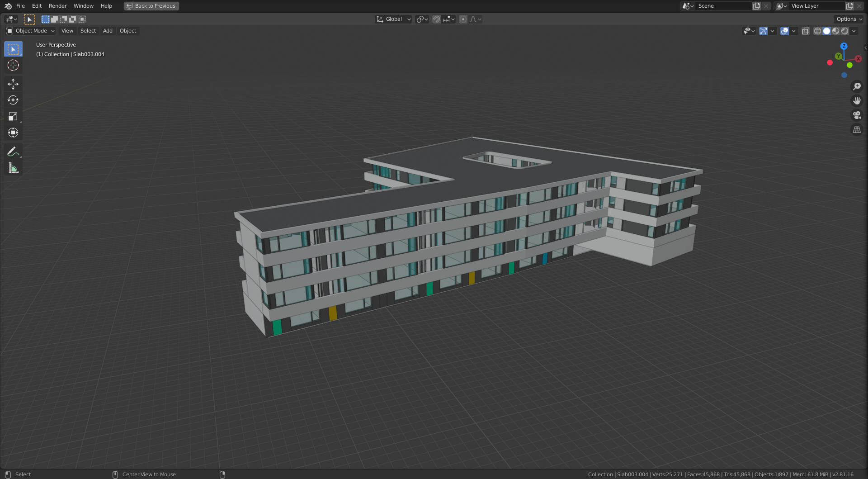Image resolution: width=868 pixels, height=479 pixels.
Task: Open the Global transform orientation dropdown
Action: coord(393,19)
